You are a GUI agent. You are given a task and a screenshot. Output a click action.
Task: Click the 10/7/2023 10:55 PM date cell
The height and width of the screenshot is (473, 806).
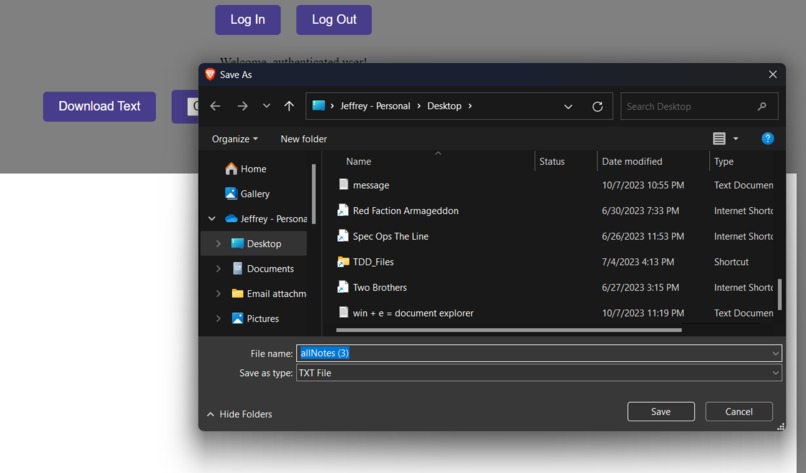click(643, 185)
